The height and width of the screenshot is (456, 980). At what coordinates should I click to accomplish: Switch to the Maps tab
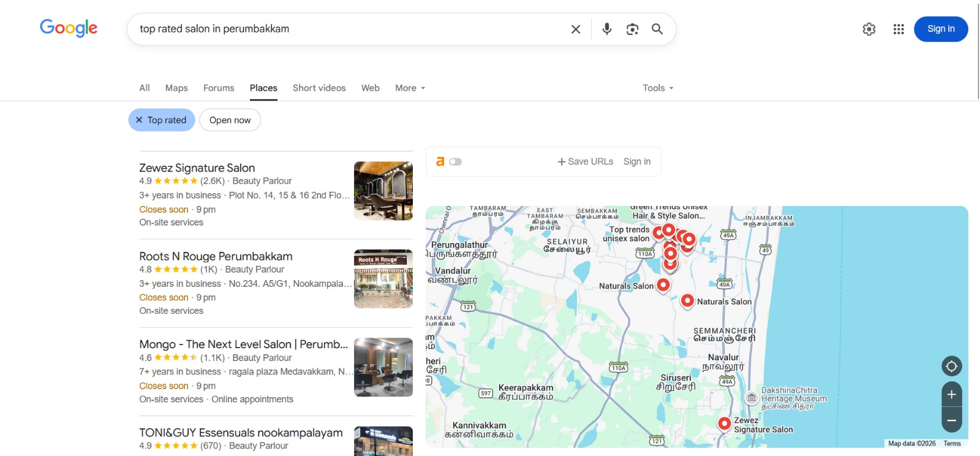click(176, 88)
